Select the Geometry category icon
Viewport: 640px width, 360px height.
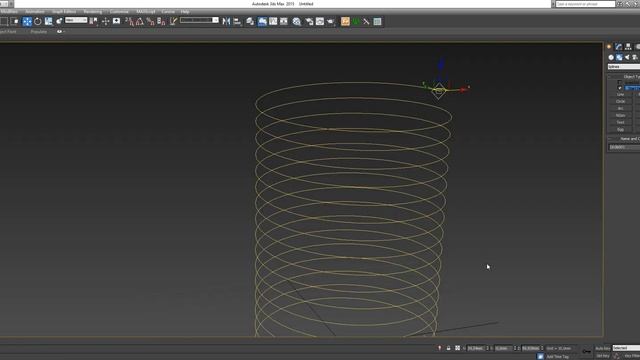tap(611, 58)
